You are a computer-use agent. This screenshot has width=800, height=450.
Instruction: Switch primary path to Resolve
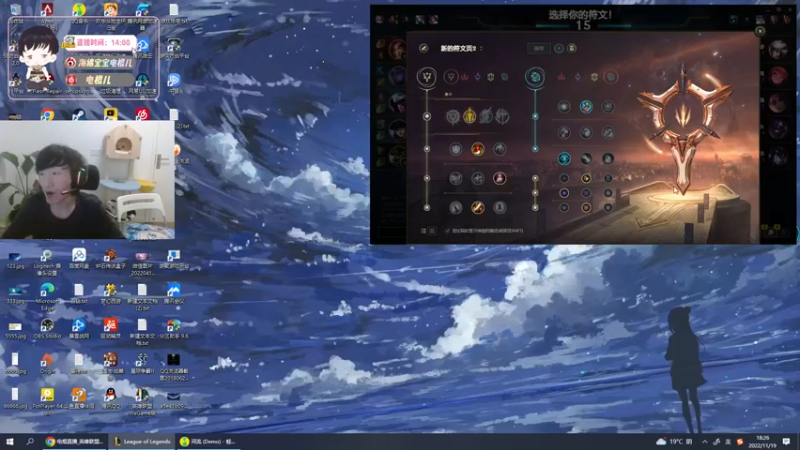point(491,77)
